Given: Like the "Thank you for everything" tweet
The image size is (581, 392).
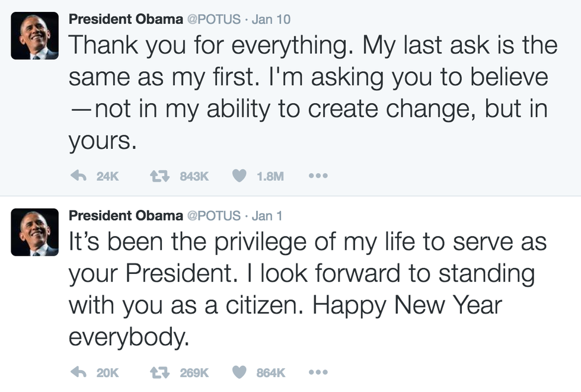Looking at the screenshot, I should [238, 176].
